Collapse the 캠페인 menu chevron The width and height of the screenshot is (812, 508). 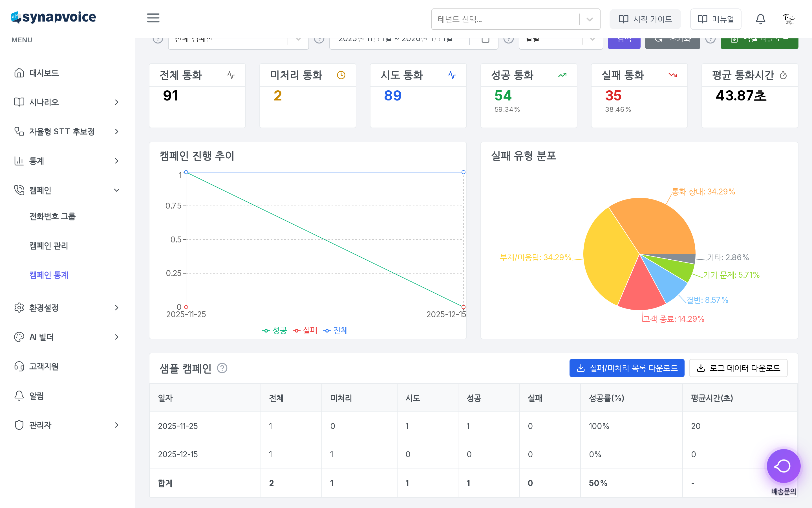click(x=116, y=190)
